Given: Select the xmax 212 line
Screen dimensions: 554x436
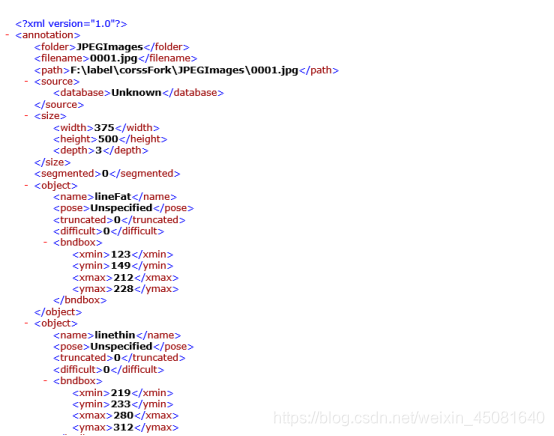Looking at the screenshot, I should point(125,277).
